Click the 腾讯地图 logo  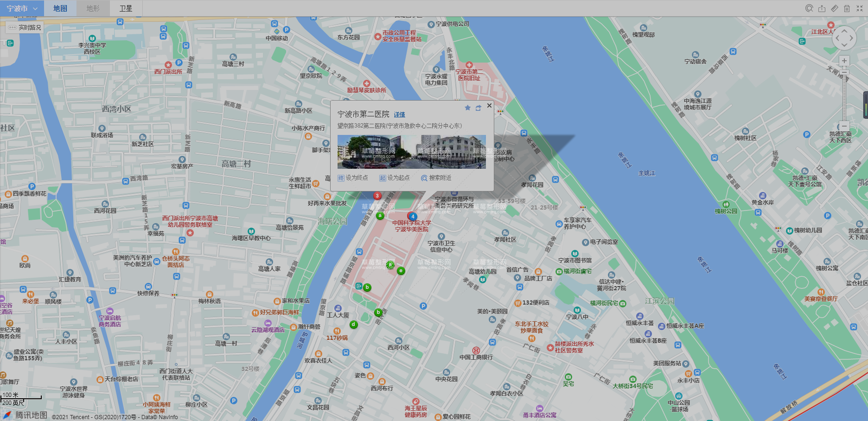(x=26, y=415)
